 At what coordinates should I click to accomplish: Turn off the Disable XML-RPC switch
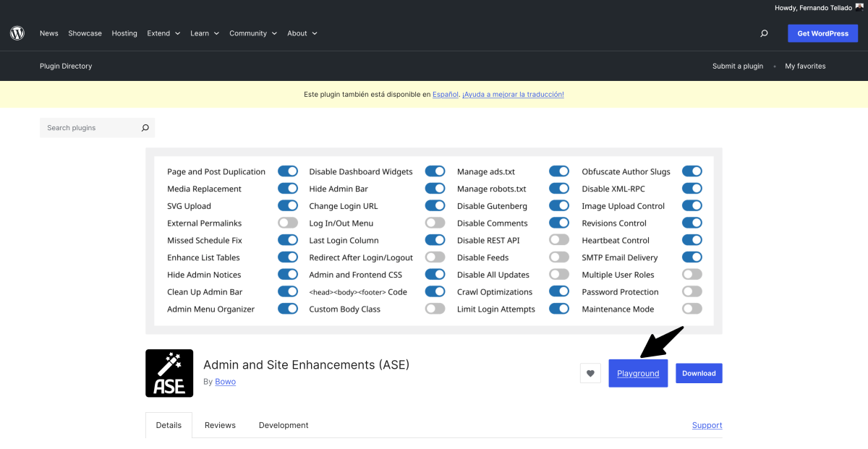click(692, 188)
